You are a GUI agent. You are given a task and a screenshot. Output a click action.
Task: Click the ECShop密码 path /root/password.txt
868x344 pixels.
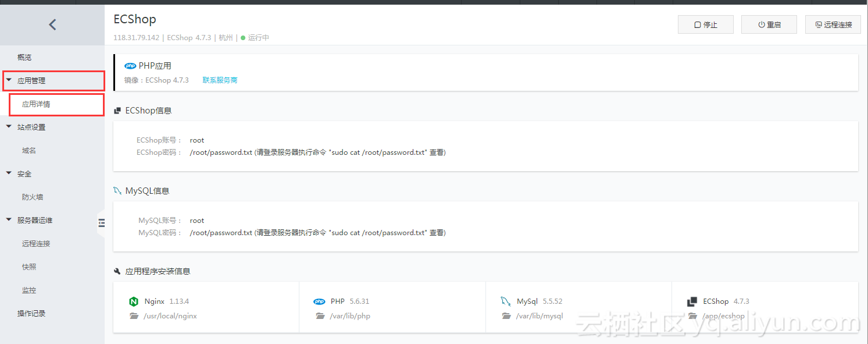click(221, 153)
